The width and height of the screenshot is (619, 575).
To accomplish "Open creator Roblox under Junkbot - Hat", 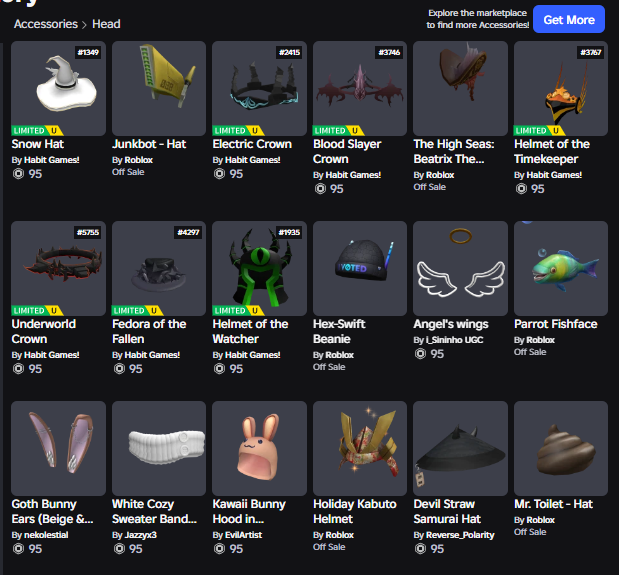I will click(139, 160).
